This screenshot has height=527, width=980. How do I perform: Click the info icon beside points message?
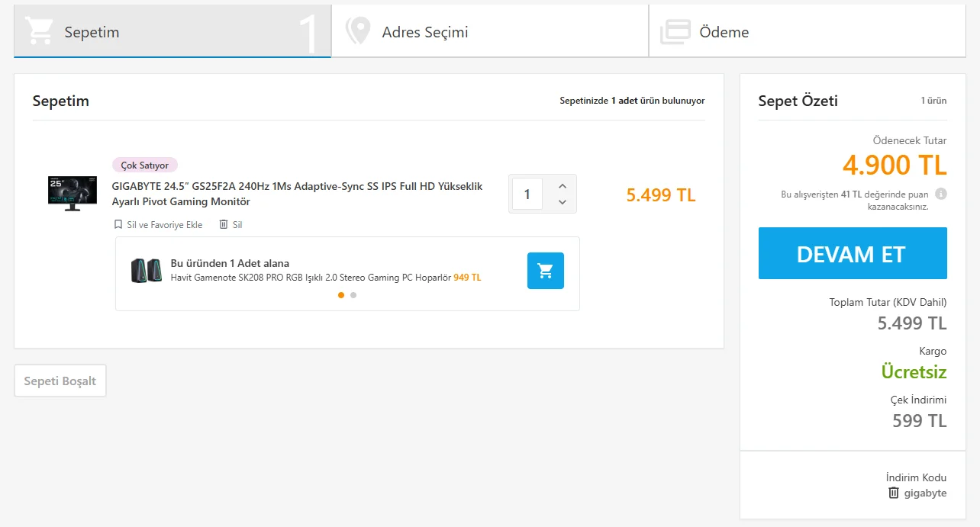click(x=941, y=194)
